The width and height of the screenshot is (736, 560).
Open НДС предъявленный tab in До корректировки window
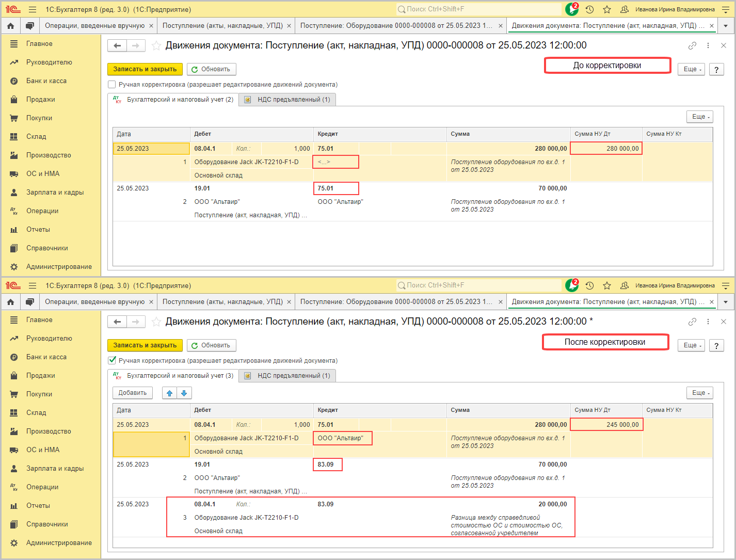click(x=288, y=100)
